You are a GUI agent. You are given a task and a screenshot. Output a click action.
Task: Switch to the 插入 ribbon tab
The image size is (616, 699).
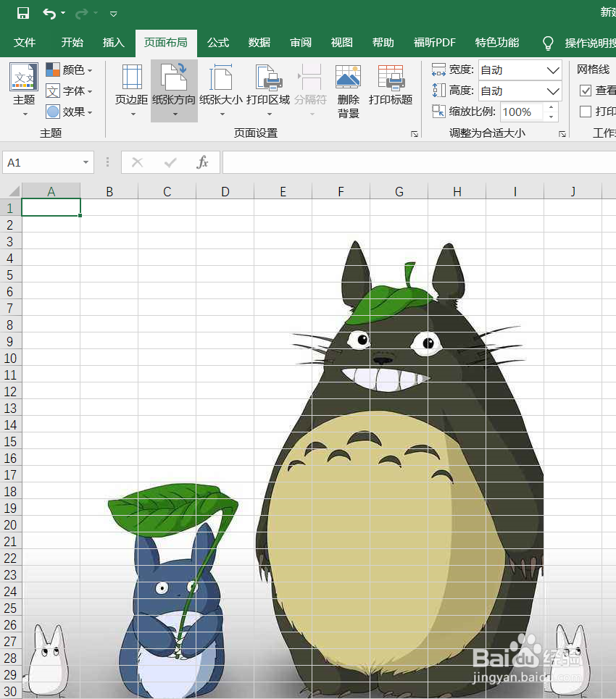tap(113, 42)
